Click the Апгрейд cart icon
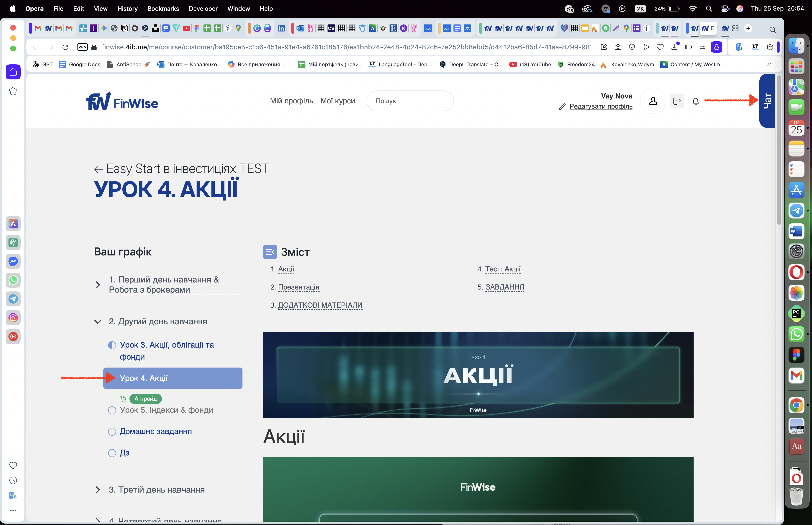Viewport: 812px width, 525px height. pos(123,399)
